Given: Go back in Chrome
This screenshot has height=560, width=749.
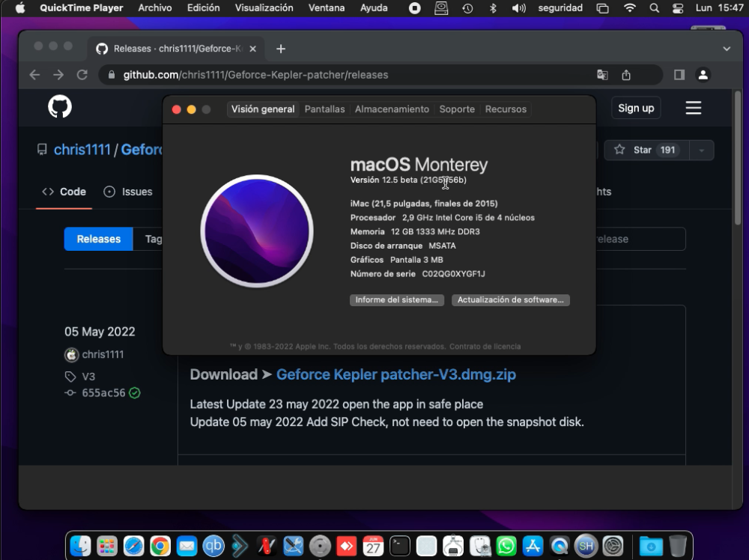Looking at the screenshot, I should pos(35,75).
